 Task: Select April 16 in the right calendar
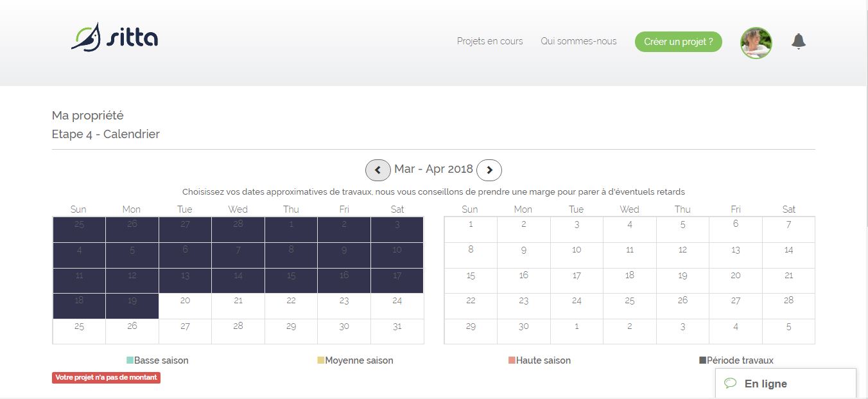pos(524,281)
